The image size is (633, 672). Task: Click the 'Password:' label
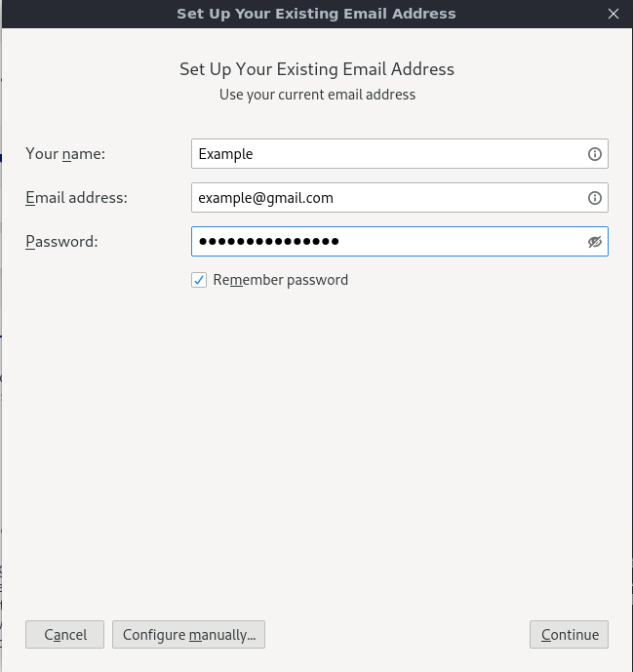[x=61, y=242]
